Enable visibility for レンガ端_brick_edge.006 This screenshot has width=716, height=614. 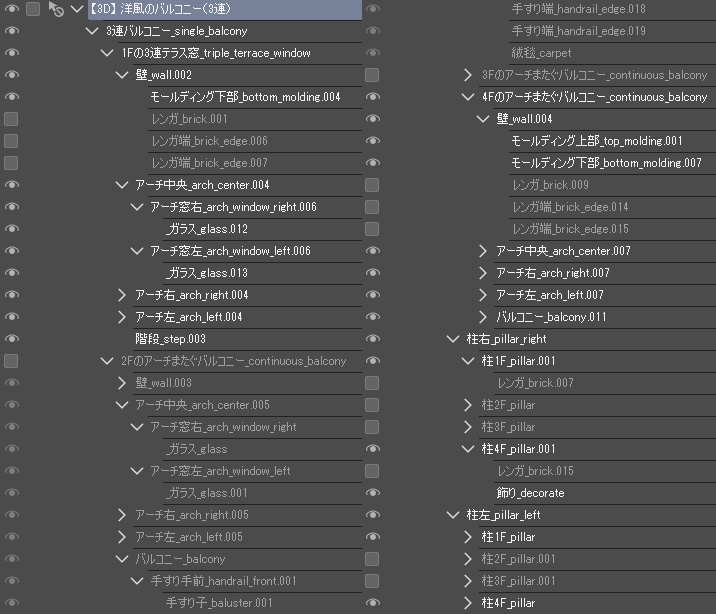11,141
